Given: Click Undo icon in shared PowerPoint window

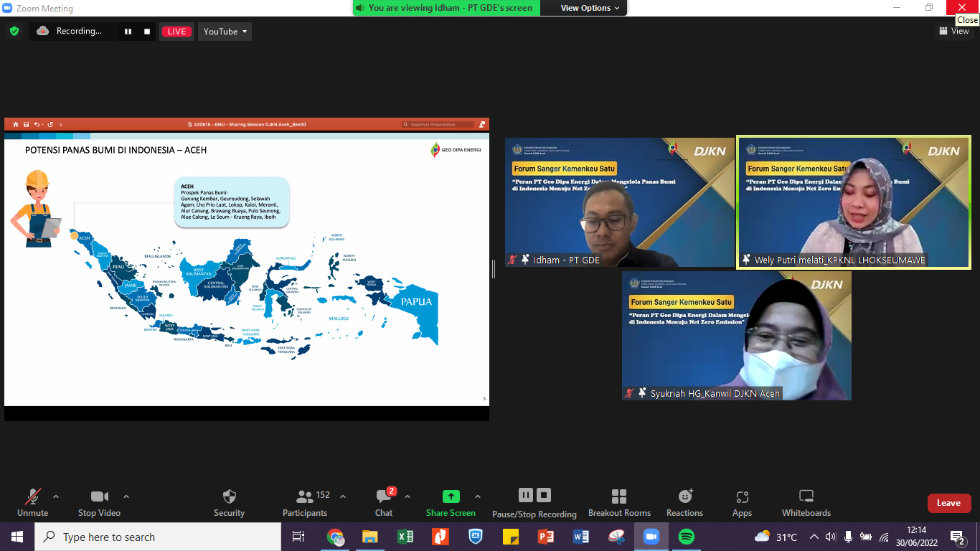Looking at the screenshot, I should (37, 125).
